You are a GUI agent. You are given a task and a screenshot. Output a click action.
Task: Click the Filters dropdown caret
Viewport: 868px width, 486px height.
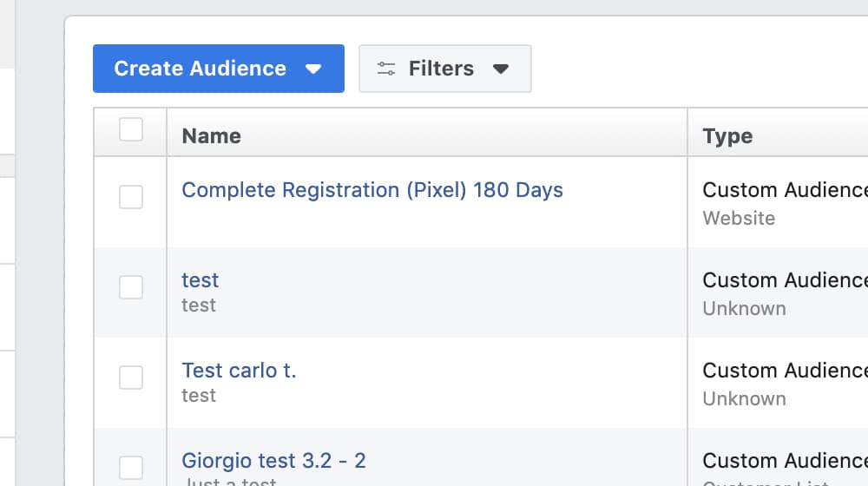point(501,69)
